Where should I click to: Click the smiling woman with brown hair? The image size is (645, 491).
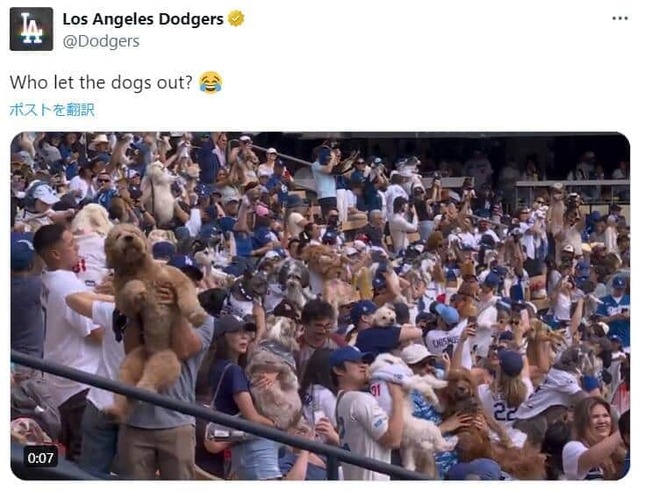(594, 438)
